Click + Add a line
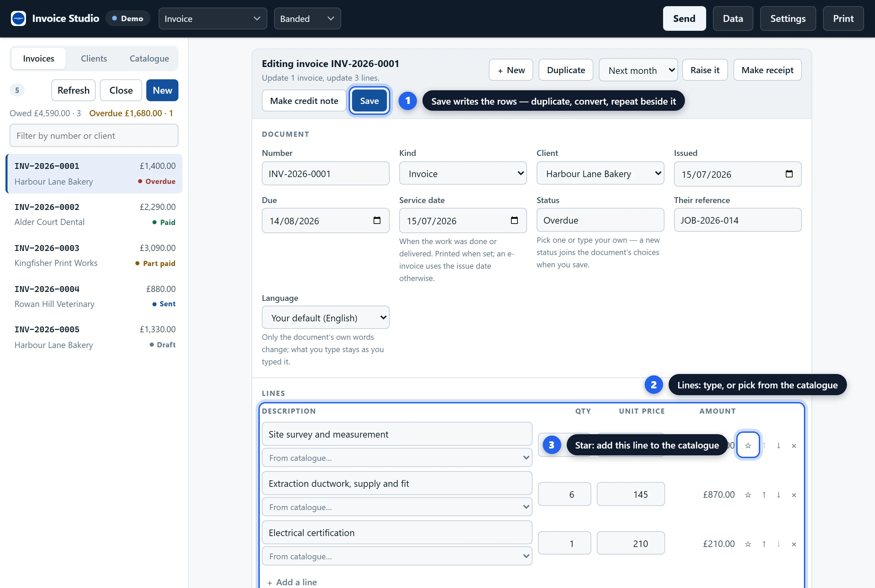 click(292, 582)
